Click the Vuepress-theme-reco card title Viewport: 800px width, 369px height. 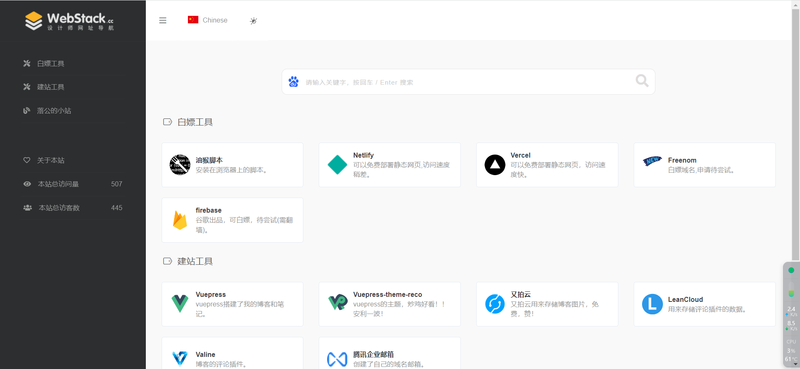(388, 295)
